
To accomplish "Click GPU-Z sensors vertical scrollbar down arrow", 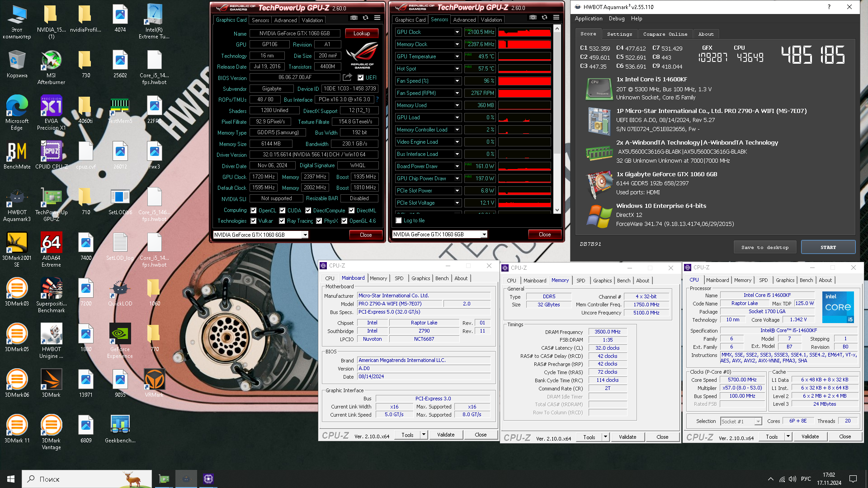I will [x=557, y=210].
